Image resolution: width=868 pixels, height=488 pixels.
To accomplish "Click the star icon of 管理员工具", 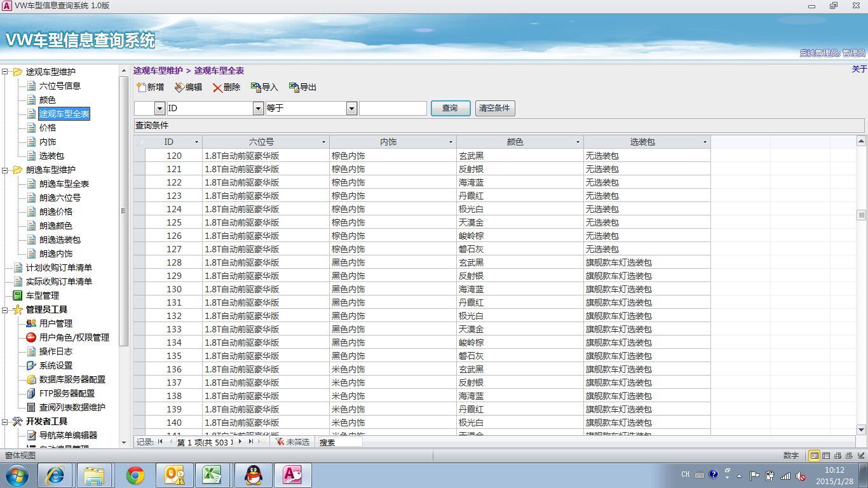I will pos(18,309).
